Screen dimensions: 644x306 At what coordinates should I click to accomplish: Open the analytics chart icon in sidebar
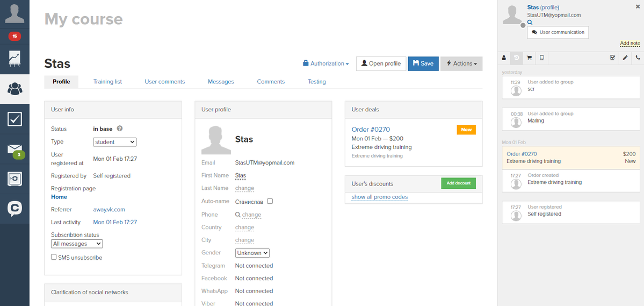(x=15, y=59)
